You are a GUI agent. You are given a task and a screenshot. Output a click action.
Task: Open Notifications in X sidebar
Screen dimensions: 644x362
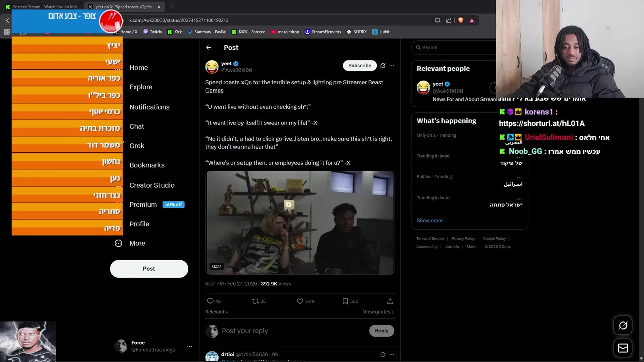point(149,107)
